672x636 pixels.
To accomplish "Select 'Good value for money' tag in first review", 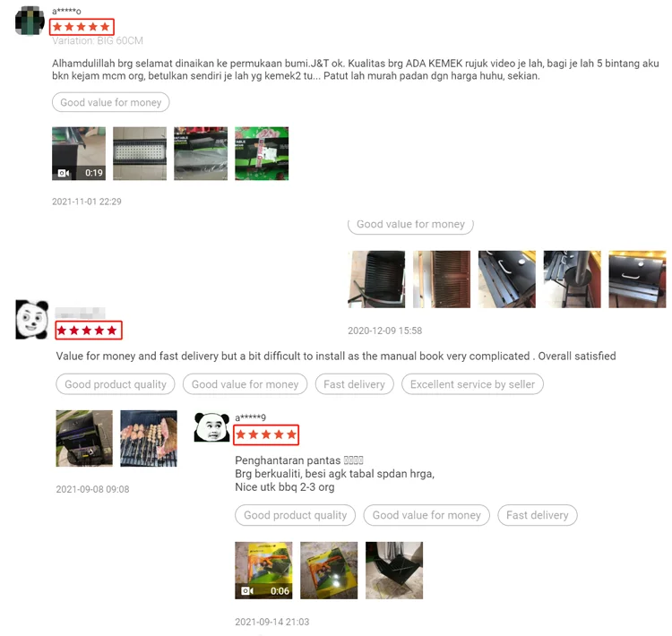I will [110, 102].
